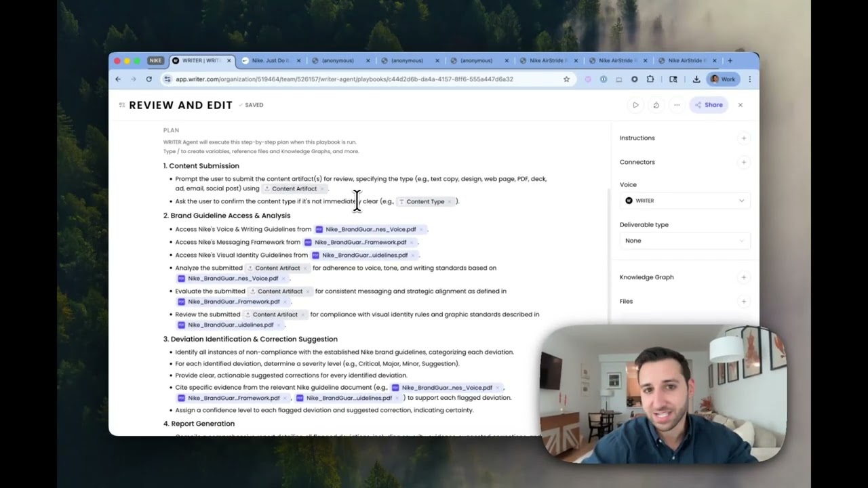Click Content Artifact chip in the Evaluate line
The image size is (868, 488).
coord(279,291)
